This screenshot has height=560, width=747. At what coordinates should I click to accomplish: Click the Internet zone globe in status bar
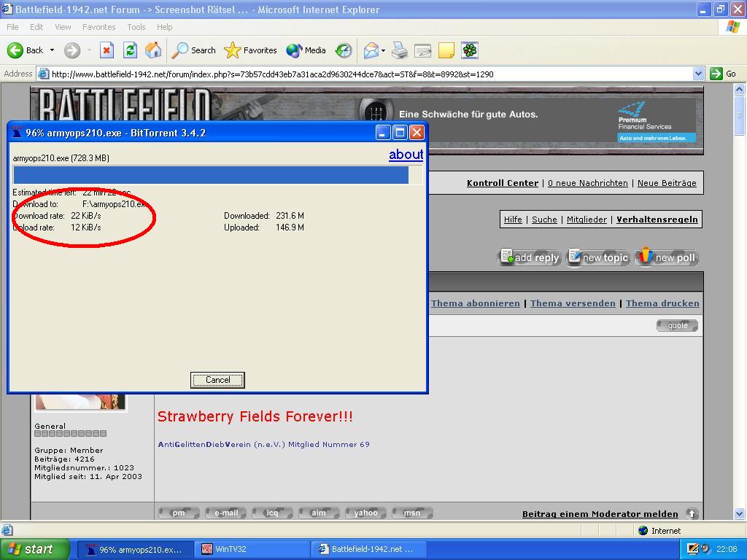point(643,531)
